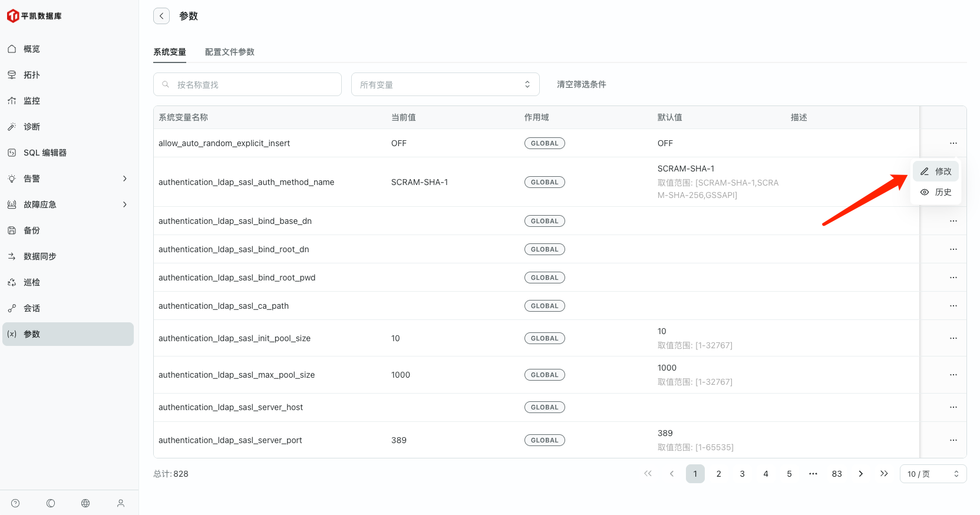Toggle dark mode moon icon
This screenshot has width=980, height=515.
(51, 503)
